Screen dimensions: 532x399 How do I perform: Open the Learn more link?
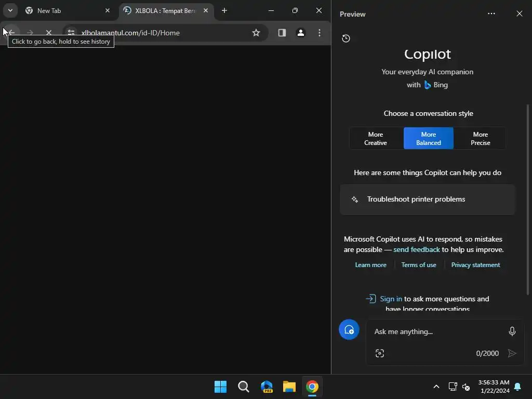[x=370, y=265]
